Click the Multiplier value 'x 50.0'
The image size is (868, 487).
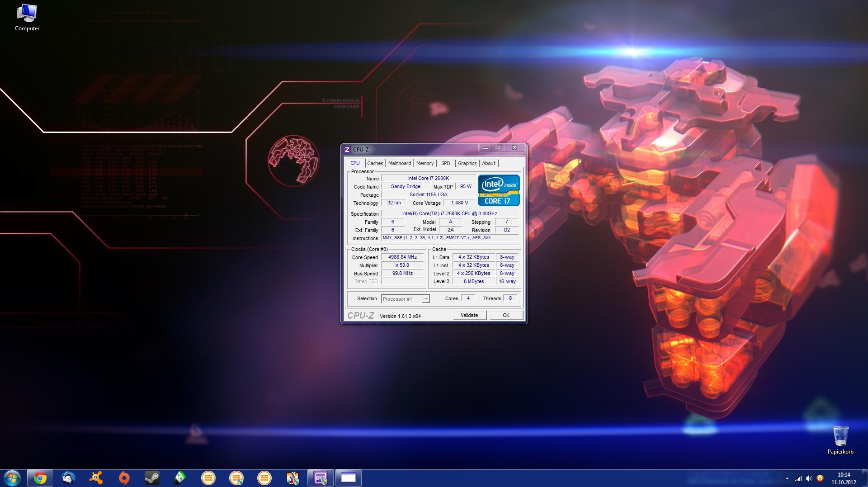click(402, 265)
